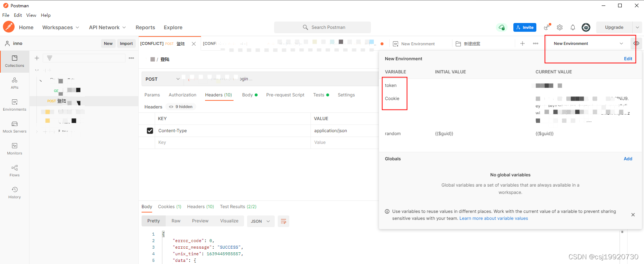Image resolution: width=644 pixels, height=264 pixels.
Task: Open the response Cookies (1) tab
Action: [x=170, y=207]
